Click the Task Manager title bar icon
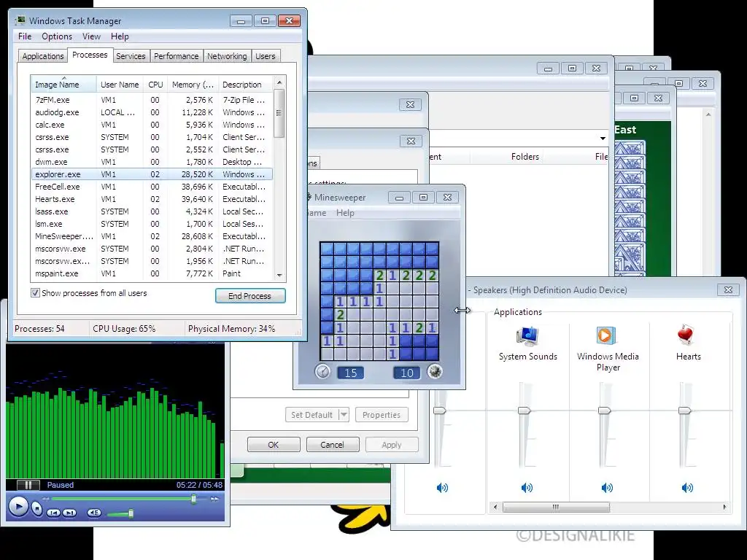Image resolution: width=747 pixels, height=560 pixels. coord(20,20)
